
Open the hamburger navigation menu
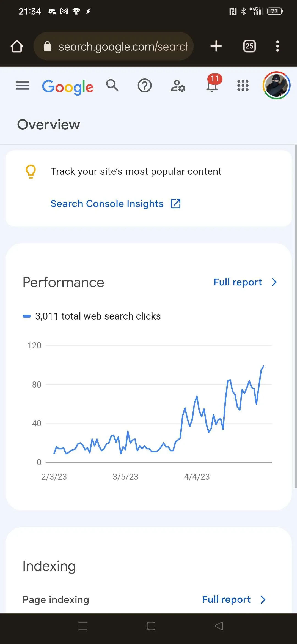tap(22, 86)
